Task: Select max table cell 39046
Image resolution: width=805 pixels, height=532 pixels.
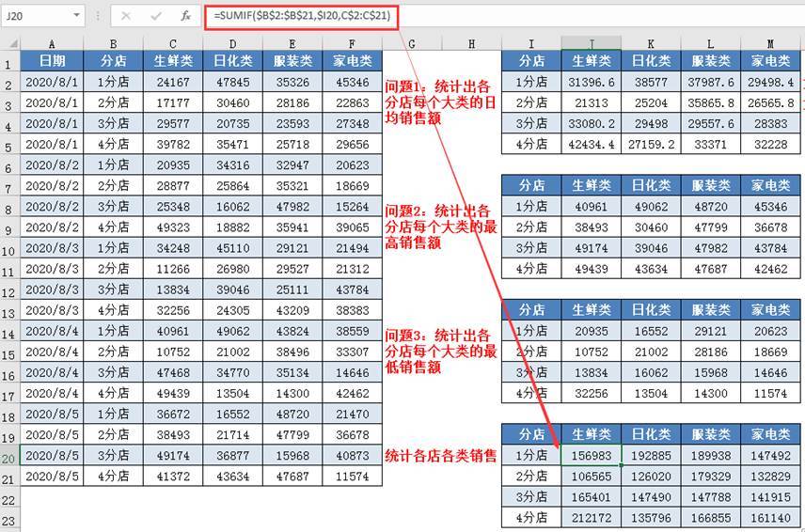Action: (x=651, y=248)
